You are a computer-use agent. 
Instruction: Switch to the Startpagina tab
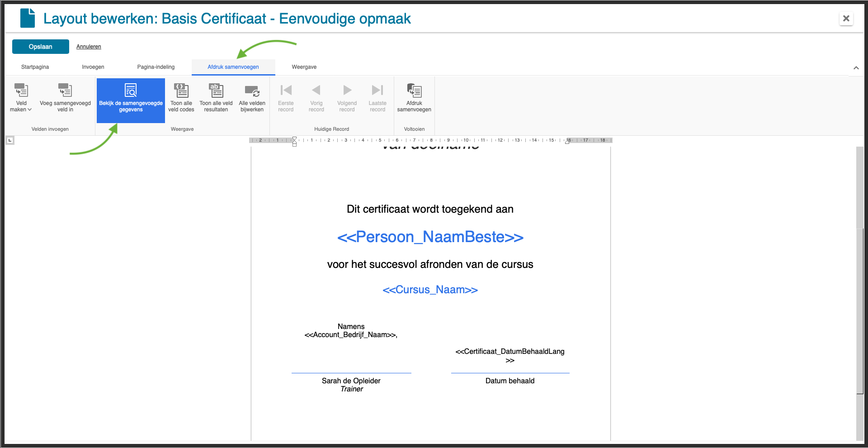tap(35, 67)
